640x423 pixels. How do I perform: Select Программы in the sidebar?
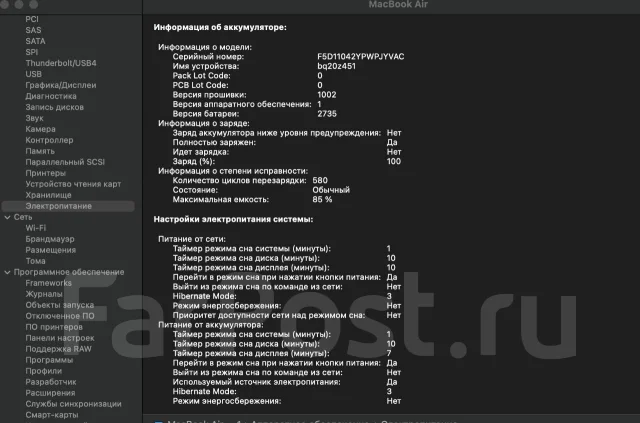[49, 361]
